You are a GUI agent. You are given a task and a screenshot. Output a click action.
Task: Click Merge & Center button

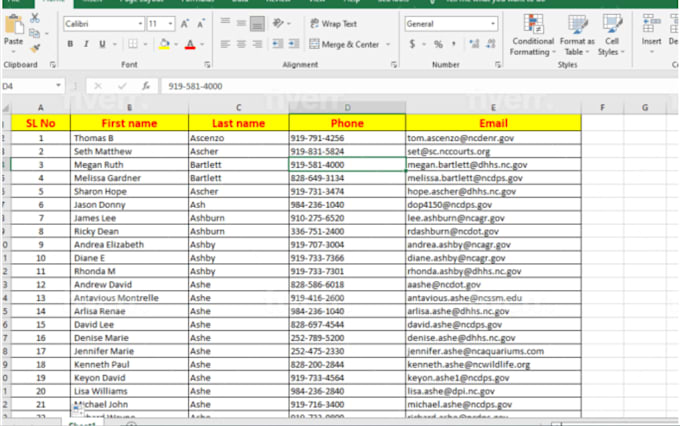[344, 44]
